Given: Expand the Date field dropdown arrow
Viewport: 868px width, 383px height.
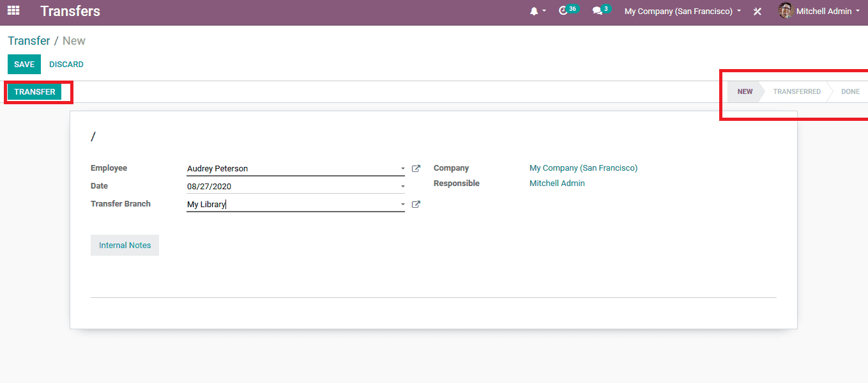Looking at the screenshot, I should [402, 187].
